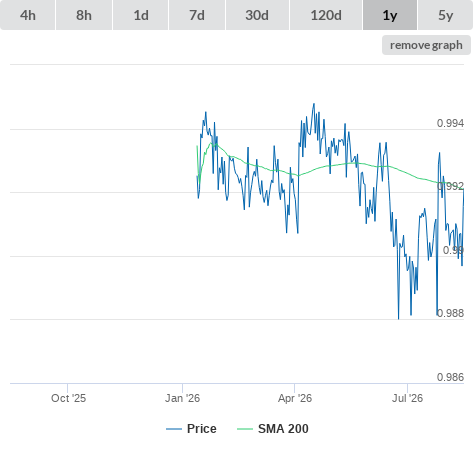
Task: Switch to the 8h time range
Action: (84, 15)
